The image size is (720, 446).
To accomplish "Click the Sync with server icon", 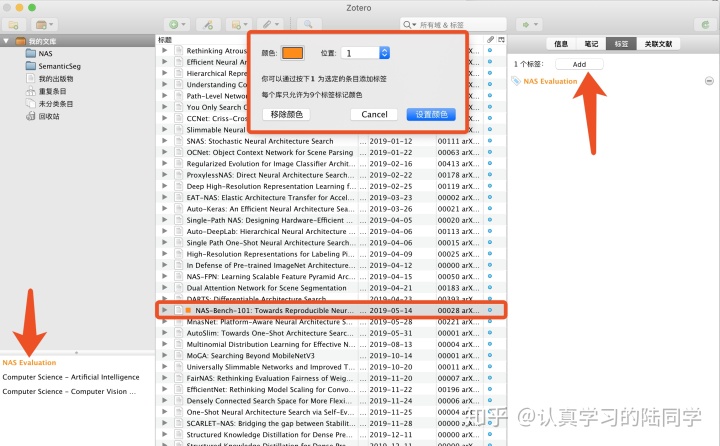I will tap(705, 25).
